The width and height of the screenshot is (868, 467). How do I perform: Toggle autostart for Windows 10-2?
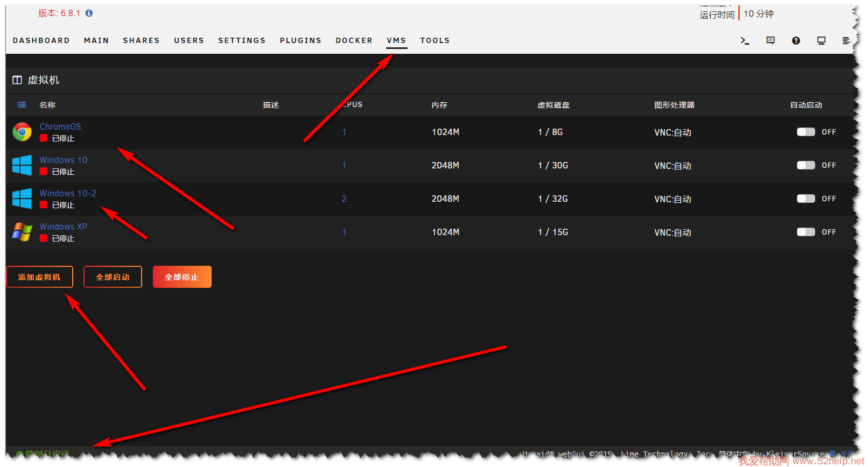click(806, 199)
